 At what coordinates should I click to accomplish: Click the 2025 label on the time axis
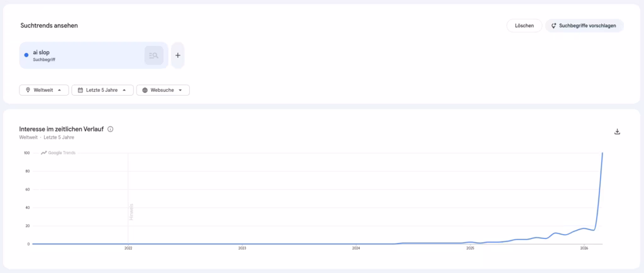point(470,248)
